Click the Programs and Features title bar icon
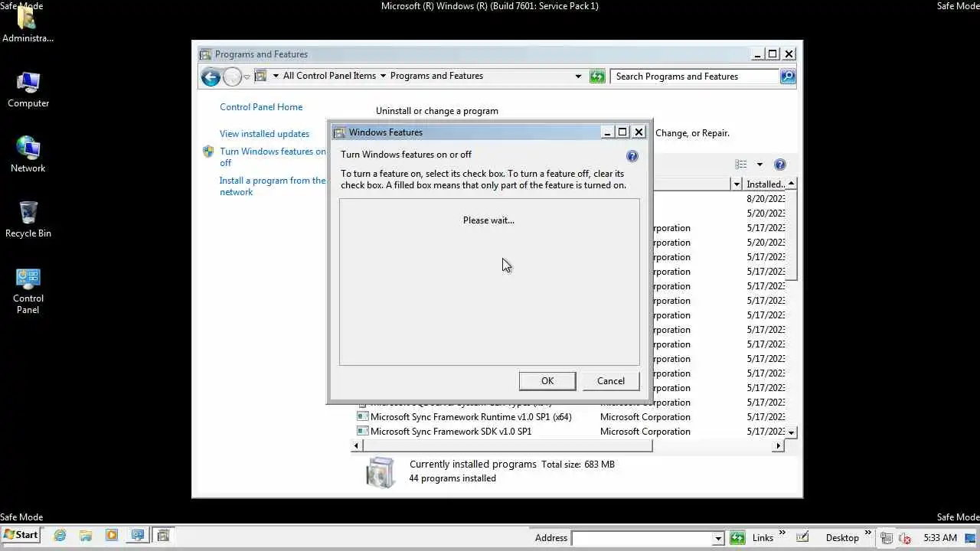This screenshot has width=980, height=551. 205,54
